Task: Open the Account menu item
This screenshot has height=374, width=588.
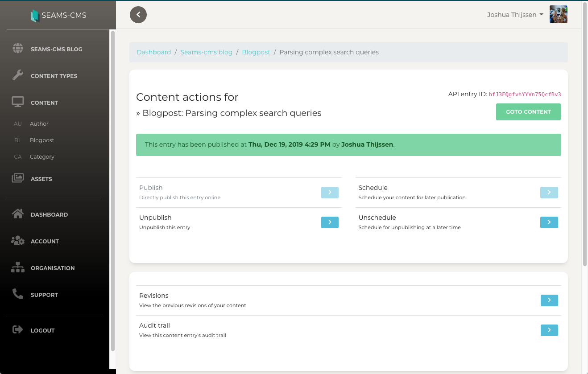Action: coord(45,241)
